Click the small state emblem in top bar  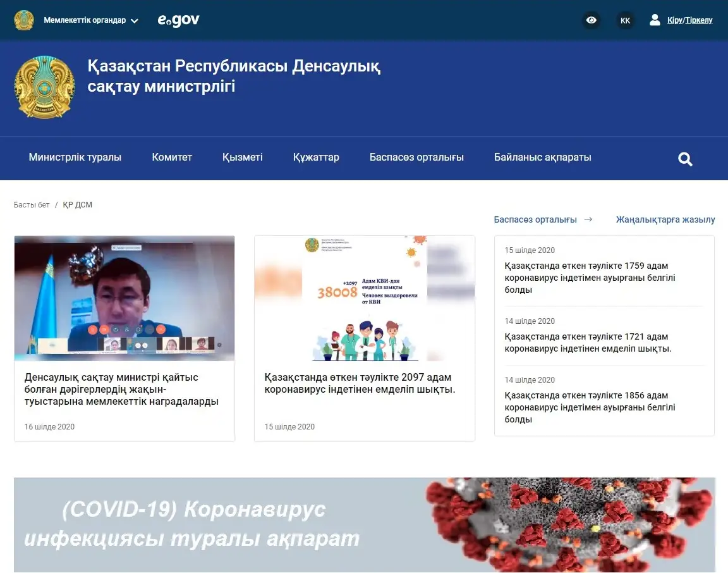[x=23, y=20]
